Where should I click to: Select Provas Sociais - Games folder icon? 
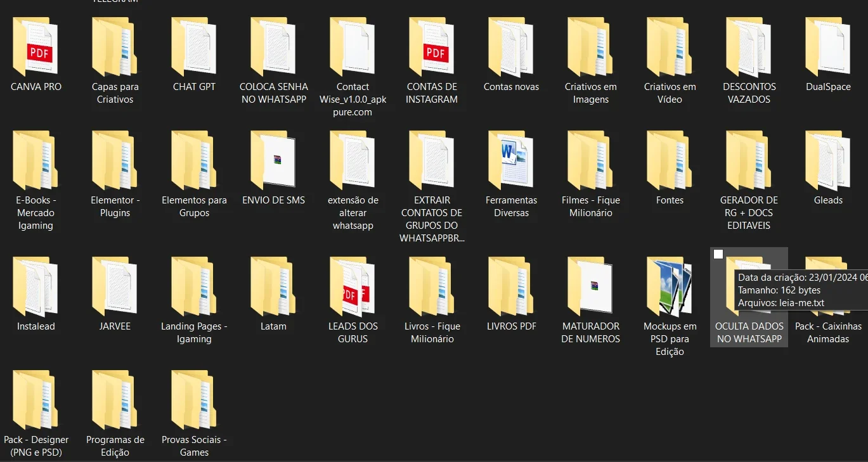pos(194,399)
